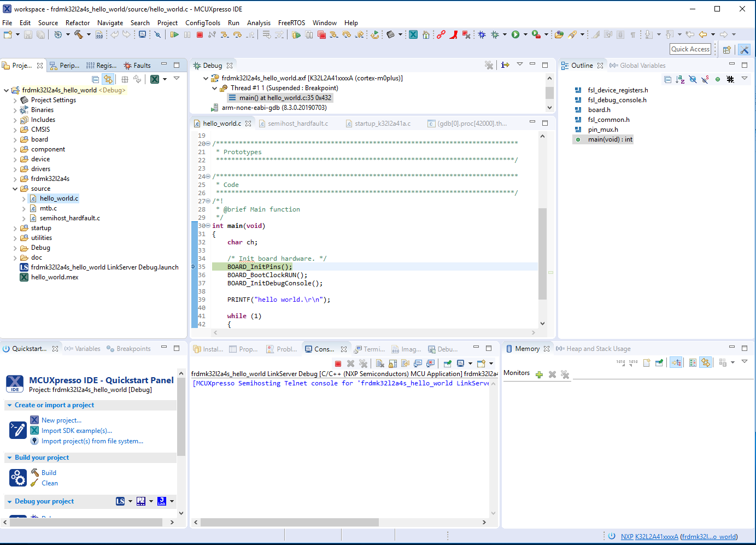Collapse the frdmk32l2a4s_hello_world project node
Viewport: 756px width, 545px height.
coord(6,90)
